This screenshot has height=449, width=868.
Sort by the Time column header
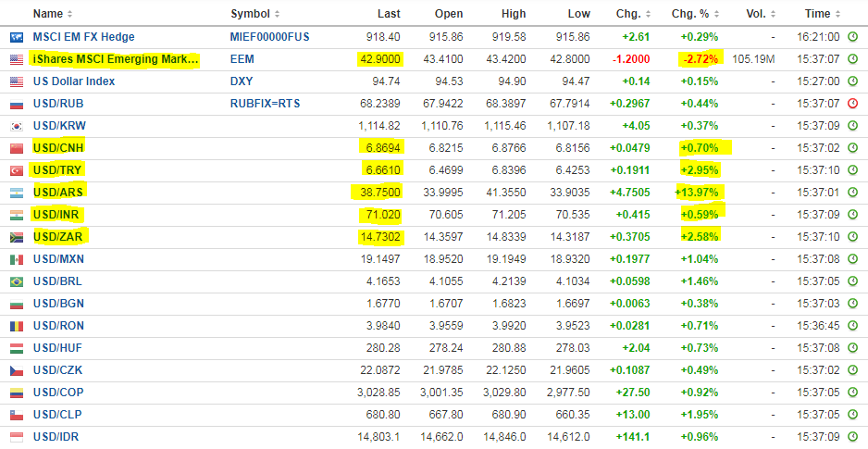point(823,14)
